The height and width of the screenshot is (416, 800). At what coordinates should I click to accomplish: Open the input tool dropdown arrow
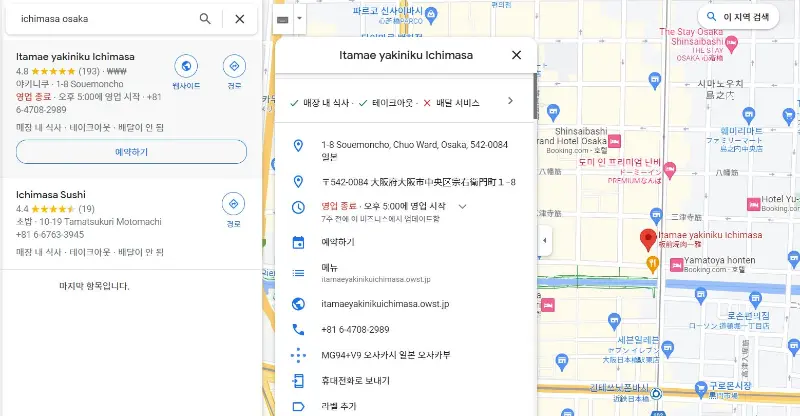click(x=299, y=18)
